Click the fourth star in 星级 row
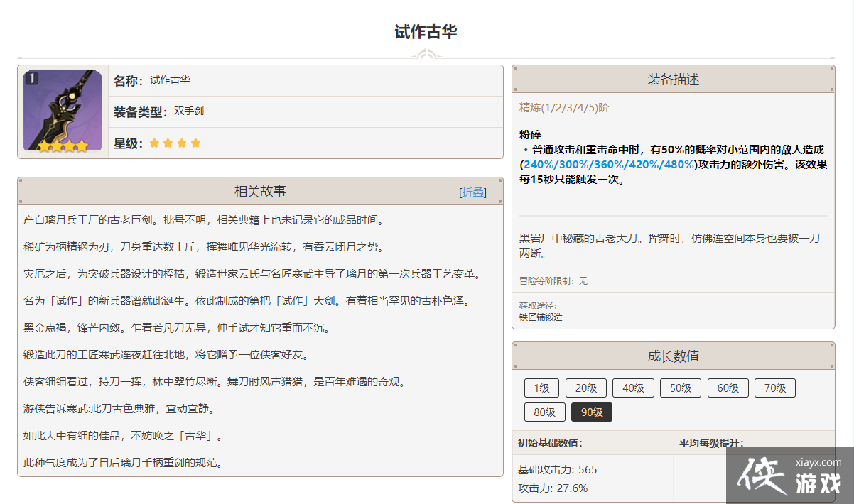The image size is (854, 504). point(195,143)
